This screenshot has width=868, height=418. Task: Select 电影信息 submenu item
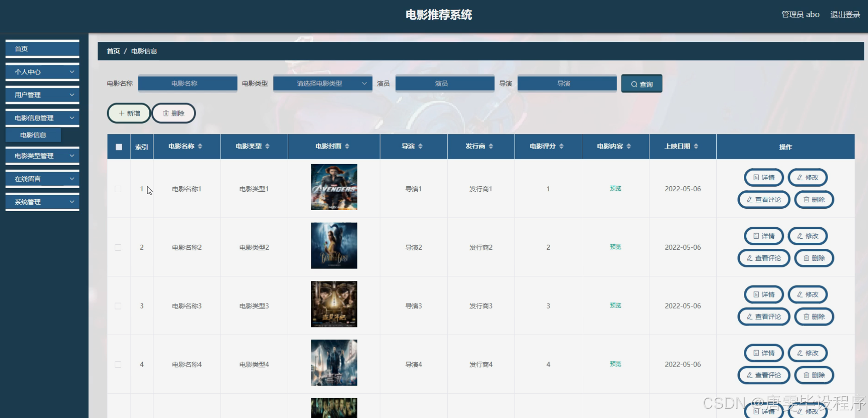(33, 135)
